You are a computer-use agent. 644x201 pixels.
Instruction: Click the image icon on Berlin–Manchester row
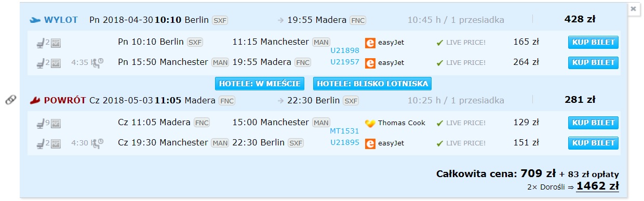click(x=57, y=43)
